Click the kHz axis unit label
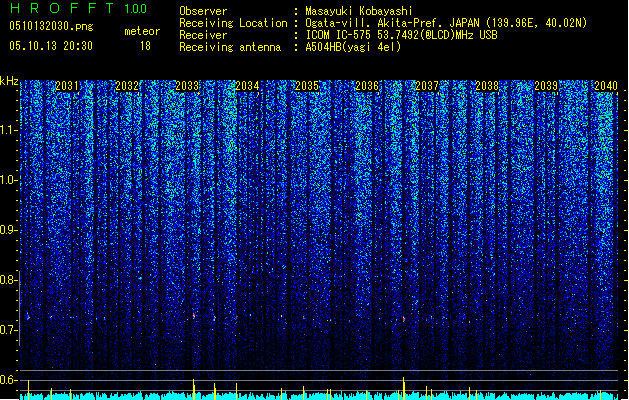This screenshot has width=629, height=400. pos(9,81)
